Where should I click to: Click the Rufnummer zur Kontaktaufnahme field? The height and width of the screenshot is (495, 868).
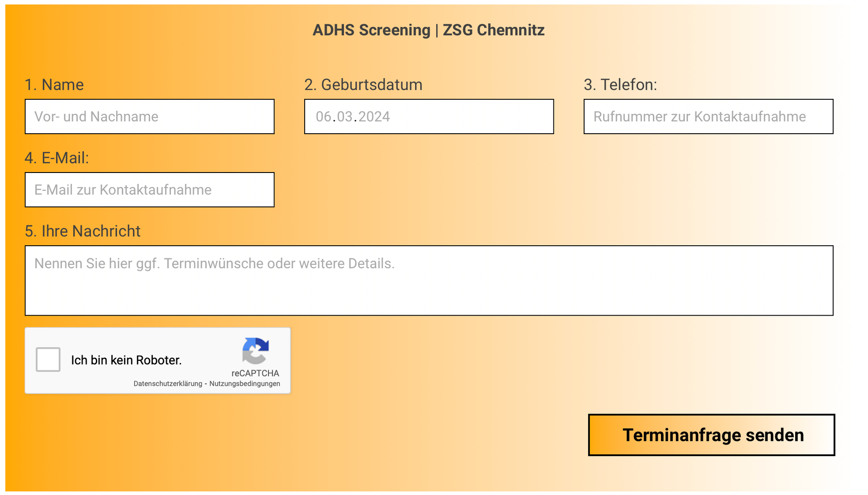click(x=708, y=117)
